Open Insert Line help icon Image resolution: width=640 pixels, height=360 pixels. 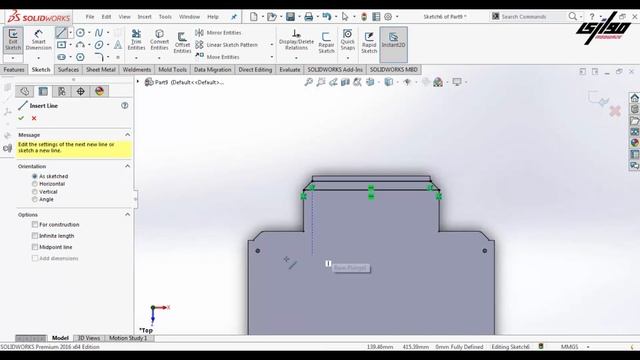[124, 105]
